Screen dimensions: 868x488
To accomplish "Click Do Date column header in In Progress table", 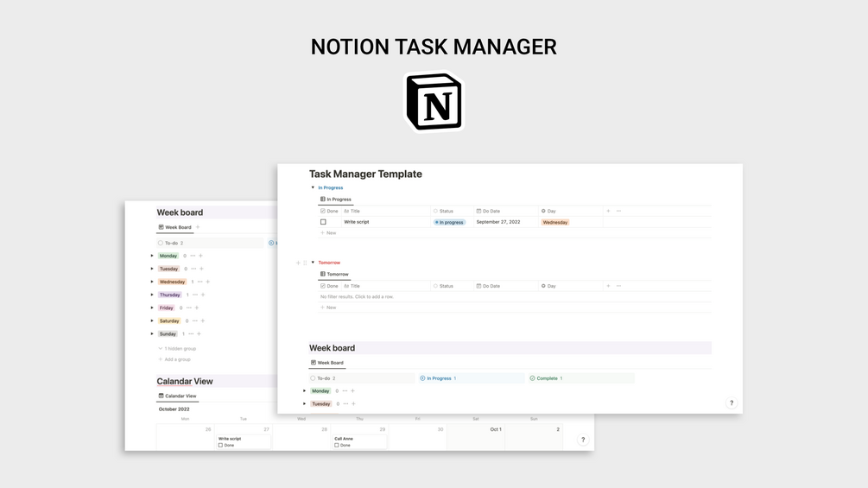I will click(488, 211).
